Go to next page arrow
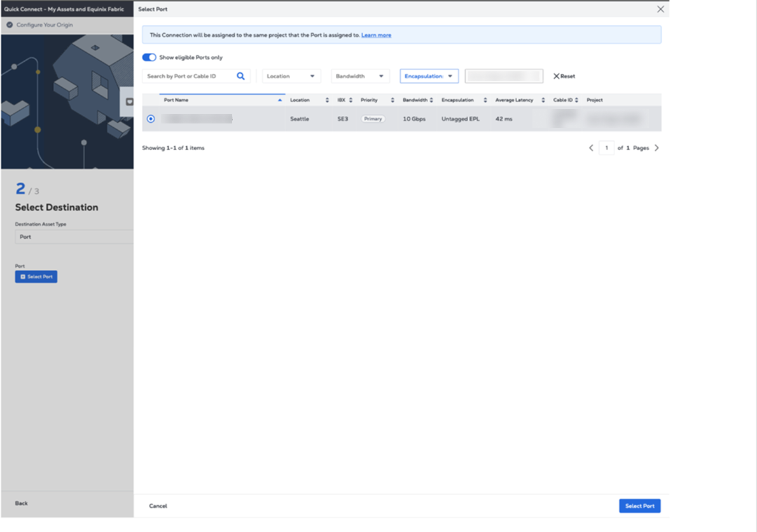 (656, 148)
